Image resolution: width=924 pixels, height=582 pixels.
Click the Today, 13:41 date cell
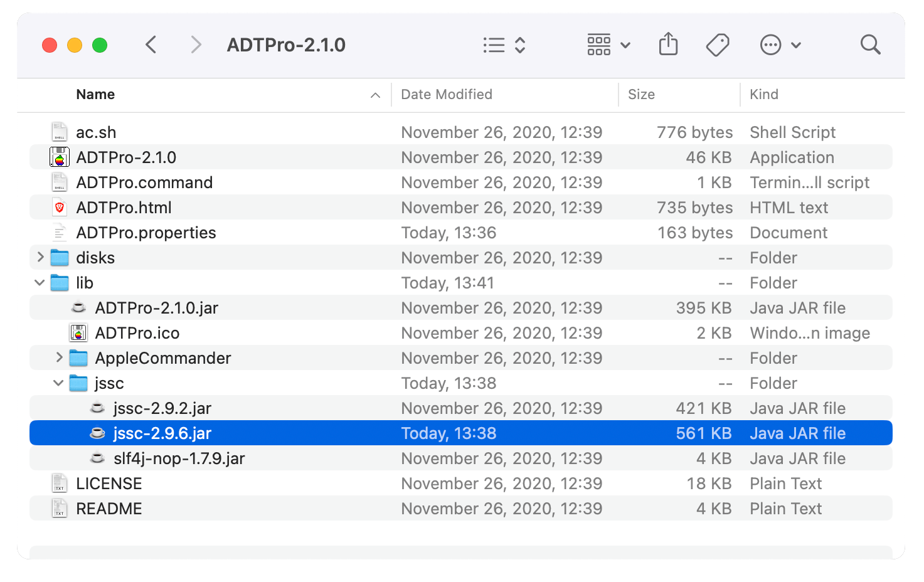pyautogui.click(x=448, y=283)
